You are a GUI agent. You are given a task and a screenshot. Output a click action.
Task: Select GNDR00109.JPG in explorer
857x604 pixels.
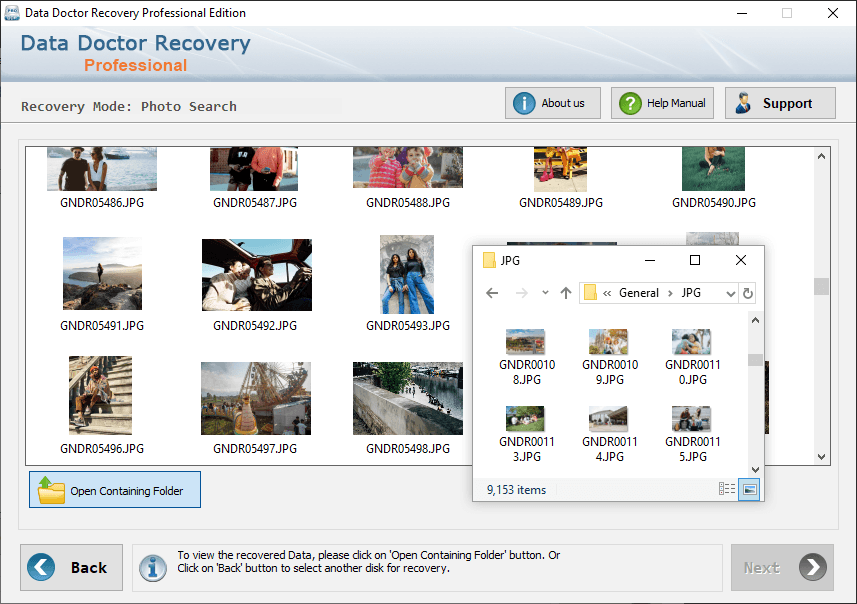(x=609, y=357)
